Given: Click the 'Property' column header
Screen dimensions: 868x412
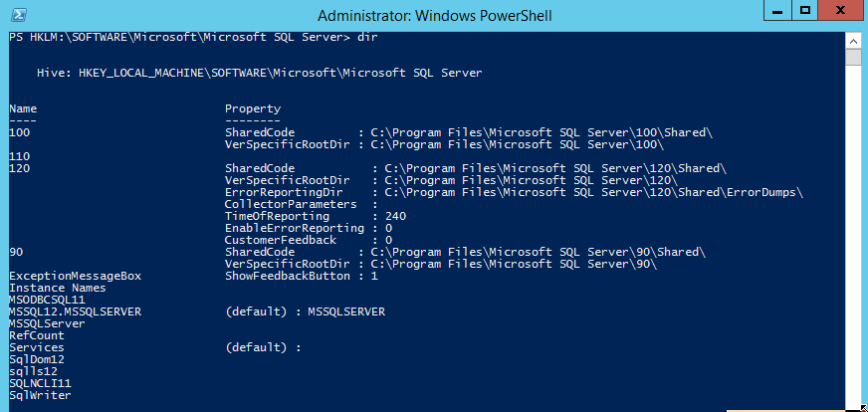Looking at the screenshot, I should click(x=253, y=108).
